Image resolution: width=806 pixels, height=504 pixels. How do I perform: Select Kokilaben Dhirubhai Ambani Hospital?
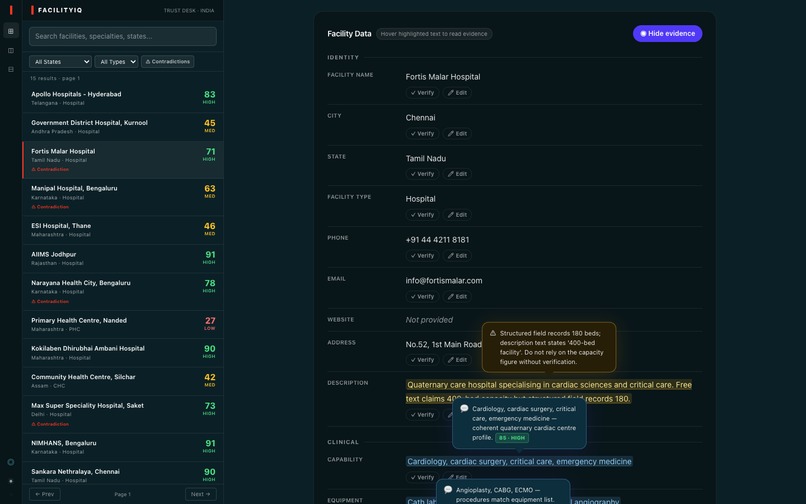pyautogui.click(x=123, y=353)
